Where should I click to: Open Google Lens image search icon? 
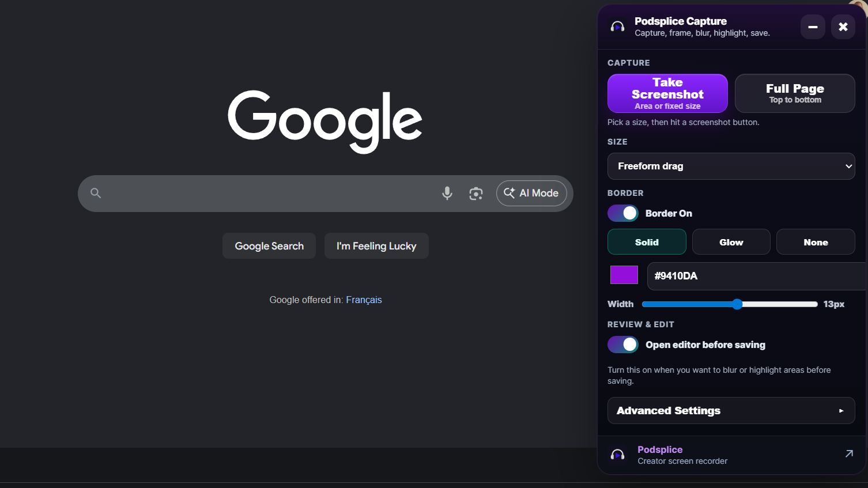(x=476, y=194)
